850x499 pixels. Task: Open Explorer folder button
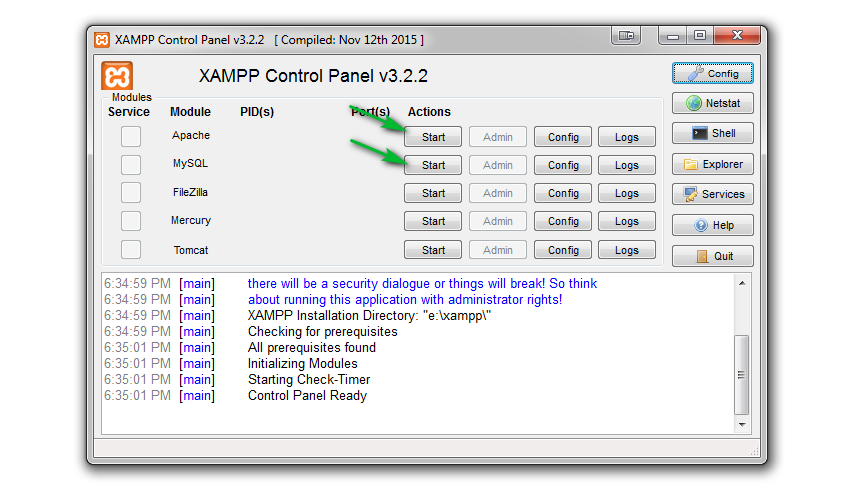[712, 164]
